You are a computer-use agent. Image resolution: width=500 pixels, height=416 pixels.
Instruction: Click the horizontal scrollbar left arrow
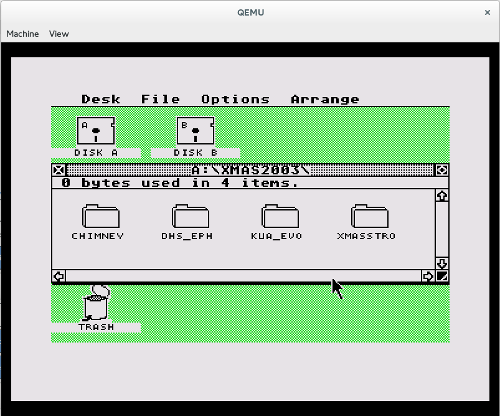59,276
